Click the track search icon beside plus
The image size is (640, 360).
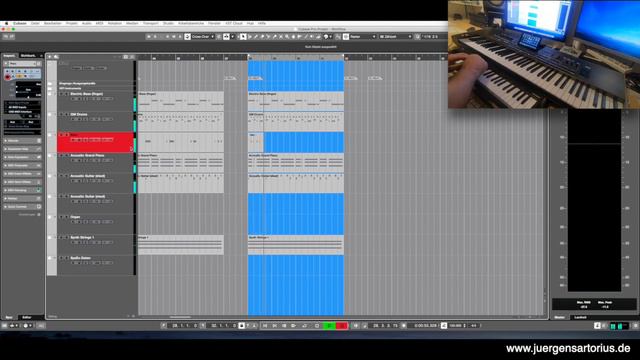click(x=56, y=57)
